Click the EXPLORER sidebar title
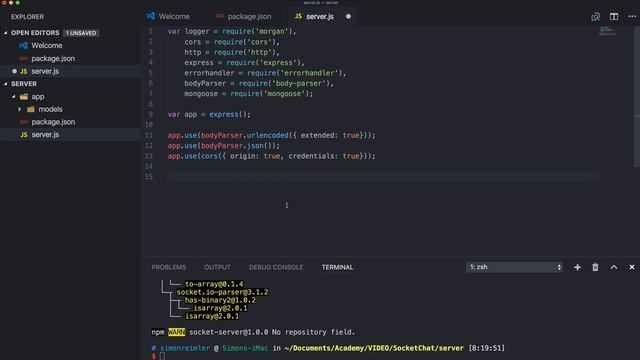 (27, 17)
